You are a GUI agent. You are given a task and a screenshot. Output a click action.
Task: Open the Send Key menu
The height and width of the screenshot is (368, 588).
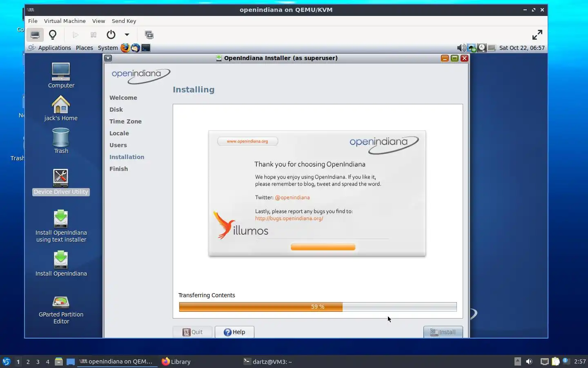pos(124,21)
